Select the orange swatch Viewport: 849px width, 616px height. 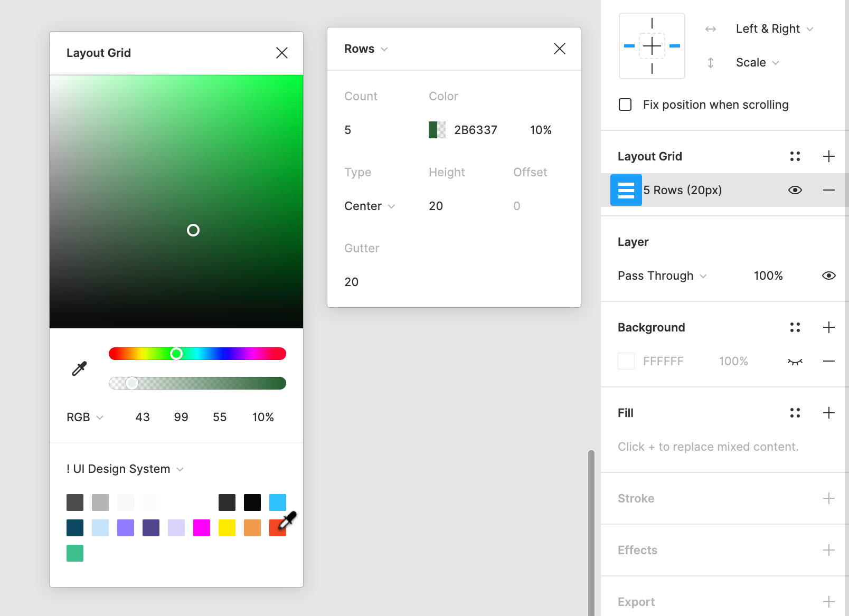click(x=252, y=528)
